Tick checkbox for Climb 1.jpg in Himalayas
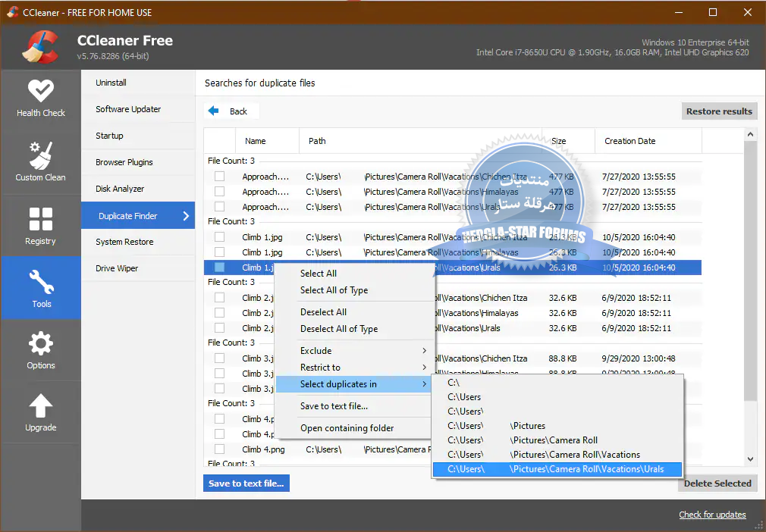The image size is (766, 532). (x=219, y=252)
